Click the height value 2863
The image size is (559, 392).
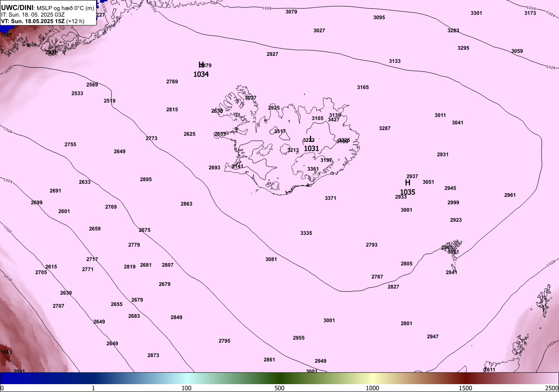click(186, 204)
